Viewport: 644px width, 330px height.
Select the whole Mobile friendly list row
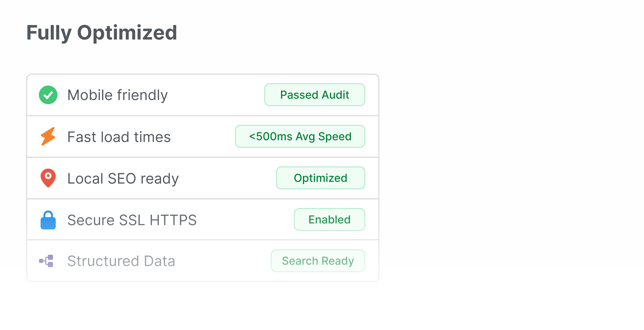215,95
